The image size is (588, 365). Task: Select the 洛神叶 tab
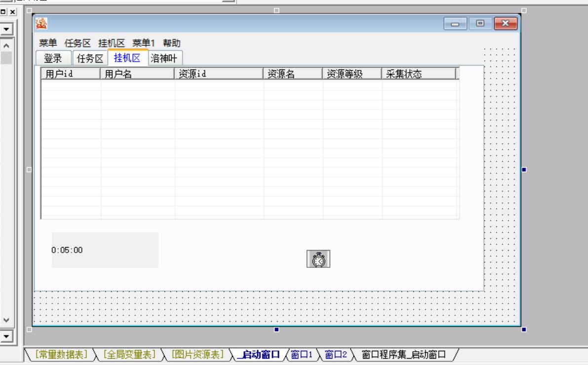tap(164, 58)
